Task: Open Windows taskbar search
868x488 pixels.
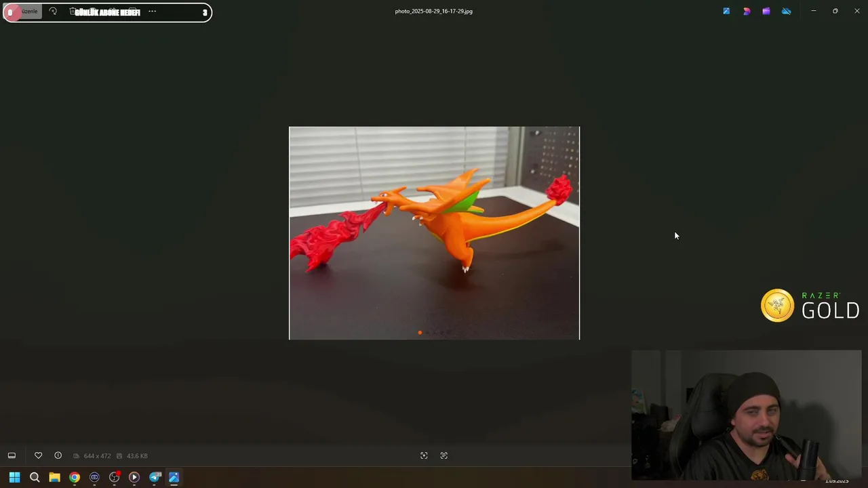Action: 35,477
